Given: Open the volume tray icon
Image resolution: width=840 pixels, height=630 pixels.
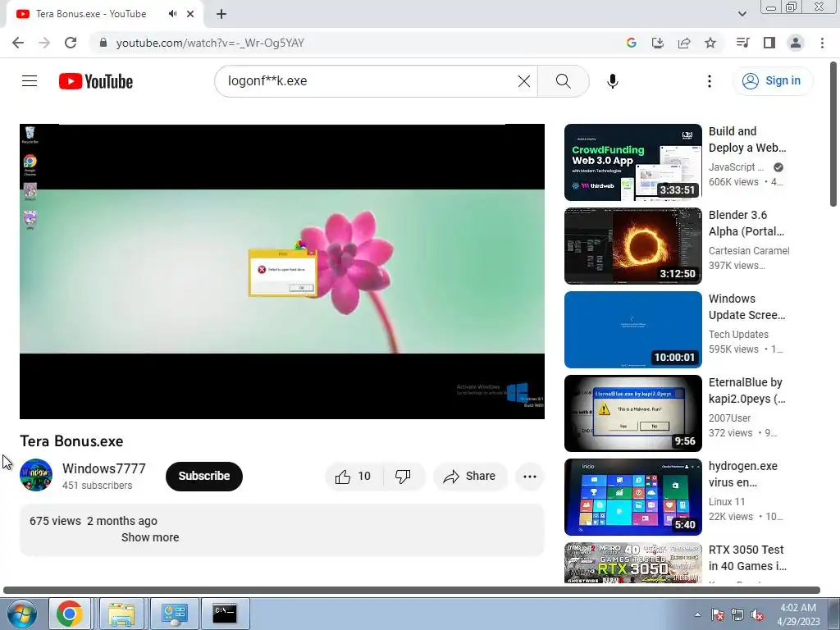Looking at the screenshot, I should click(757, 614).
